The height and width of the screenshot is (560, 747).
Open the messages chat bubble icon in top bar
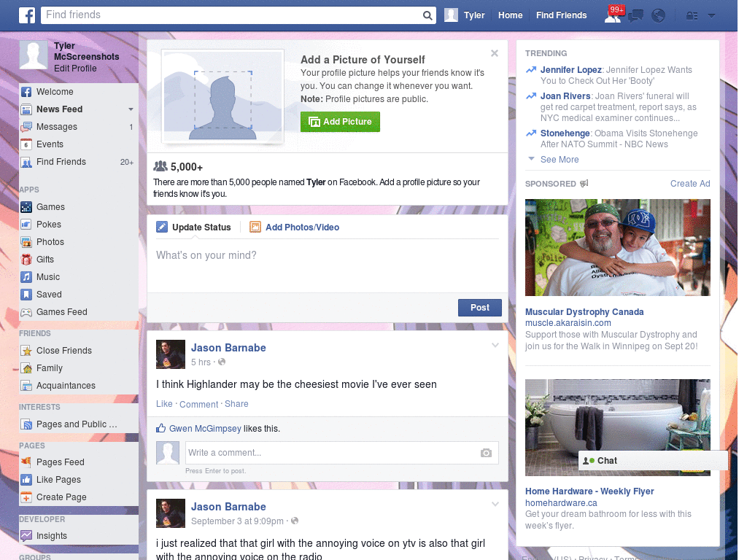click(x=635, y=16)
